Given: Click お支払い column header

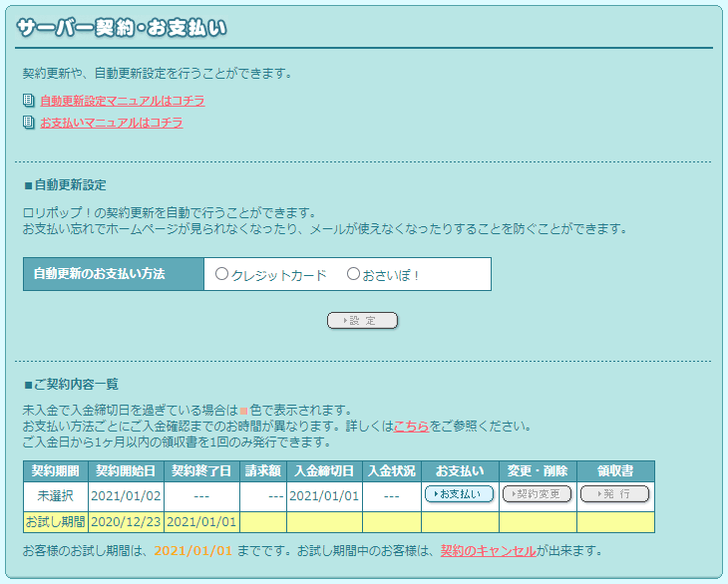Looking at the screenshot, I should coord(460,471).
